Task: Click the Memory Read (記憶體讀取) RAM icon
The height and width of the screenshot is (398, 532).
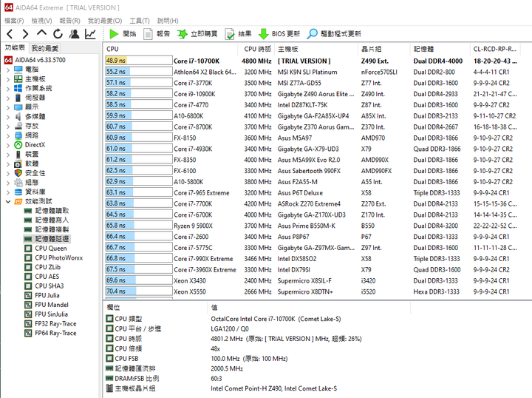Action: 28,211
